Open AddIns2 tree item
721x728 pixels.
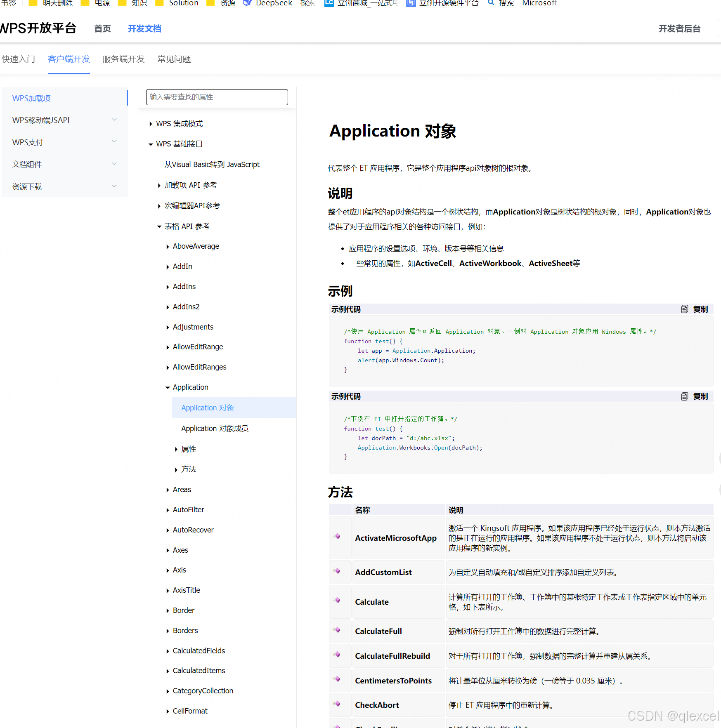186,306
